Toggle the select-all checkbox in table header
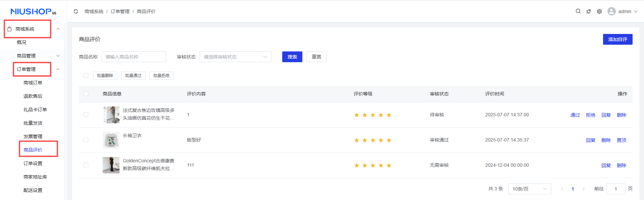The height and width of the screenshot is (200, 644). pos(86,94)
